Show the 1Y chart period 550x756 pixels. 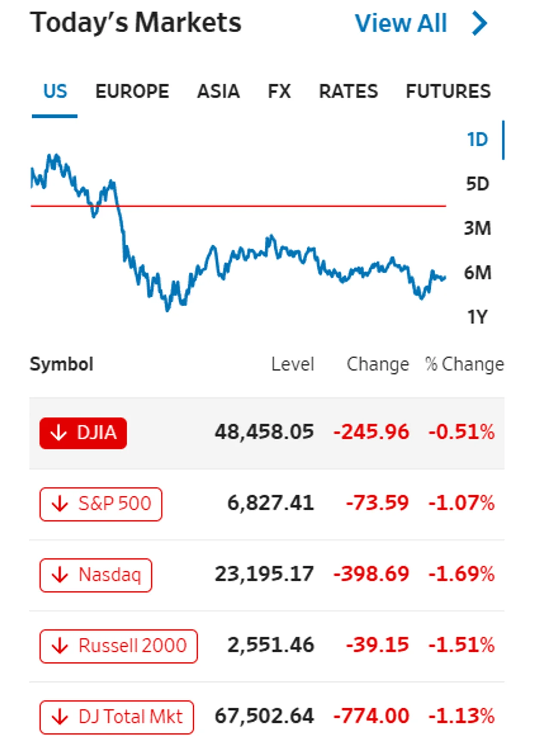(x=477, y=317)
